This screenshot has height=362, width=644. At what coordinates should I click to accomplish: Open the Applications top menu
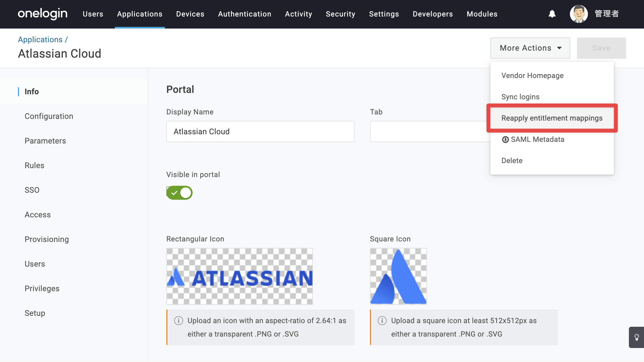click(x=140, y=14)
